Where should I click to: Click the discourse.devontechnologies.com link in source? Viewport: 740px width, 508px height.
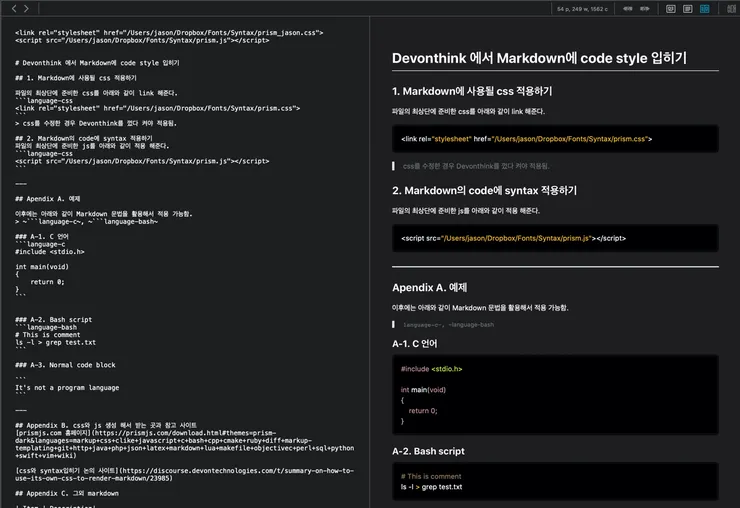point(185,474)
